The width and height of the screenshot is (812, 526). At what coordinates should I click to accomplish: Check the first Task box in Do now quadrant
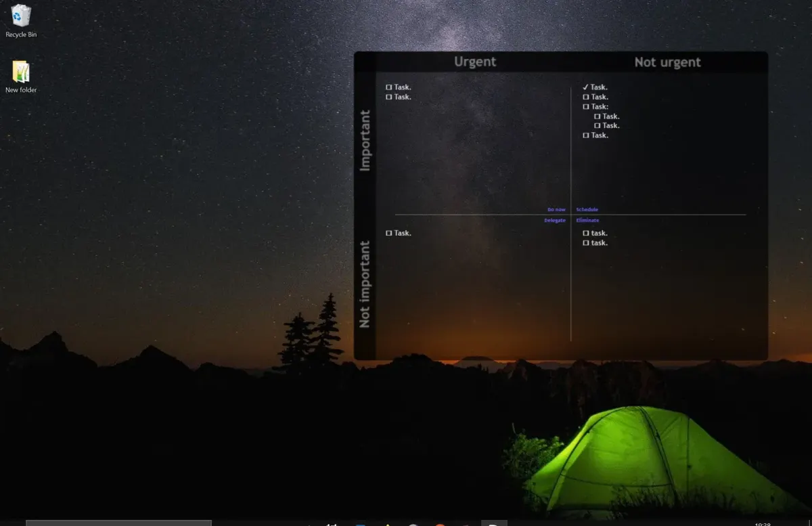tap(389, 87)
